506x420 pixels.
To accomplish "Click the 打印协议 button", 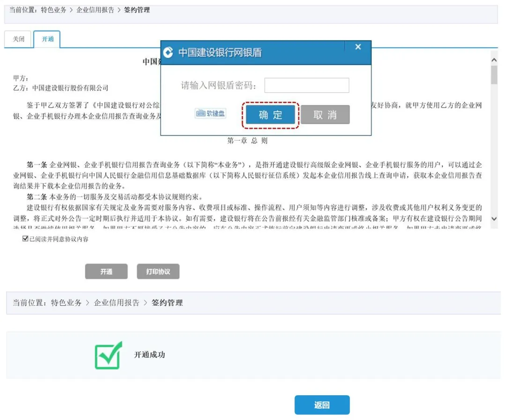I will point(158,271).
